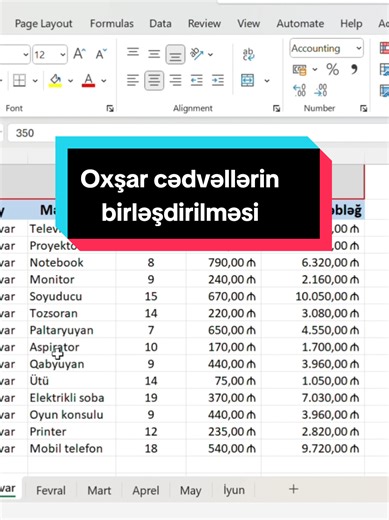Open the font size 12 dropdown
Image resolution: width=389 pixels, height=520 pixels.
pos(63,54)
